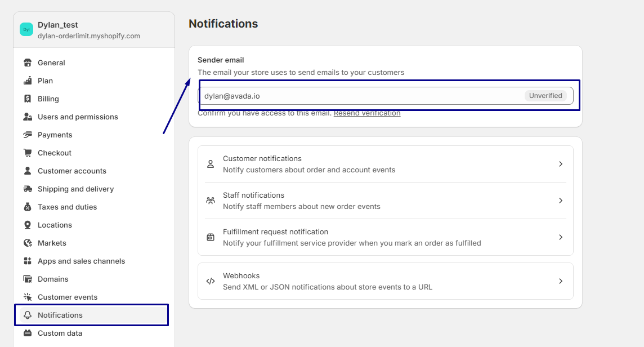Navigate to the Domains section
Screen dimensions: 644x347
(x=53, y=279)
